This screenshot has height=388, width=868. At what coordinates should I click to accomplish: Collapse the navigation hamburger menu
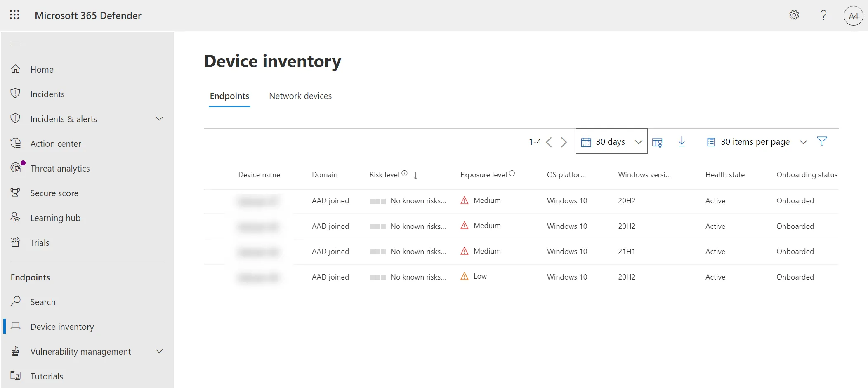click(x=15, y=44)
